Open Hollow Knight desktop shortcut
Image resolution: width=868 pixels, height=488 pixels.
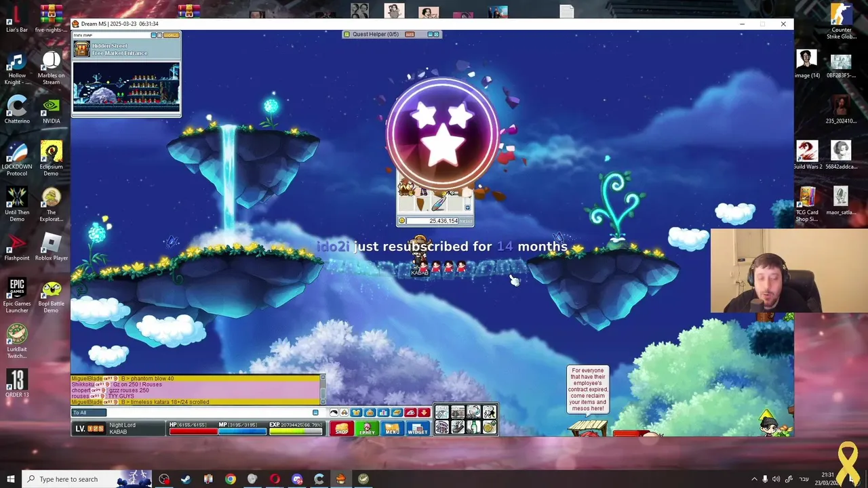(17, 69)
